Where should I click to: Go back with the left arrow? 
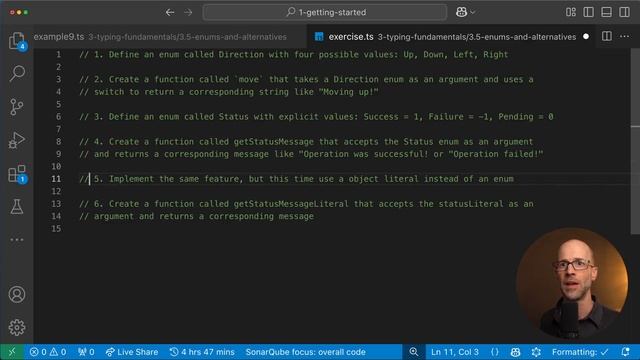(170, 12)
